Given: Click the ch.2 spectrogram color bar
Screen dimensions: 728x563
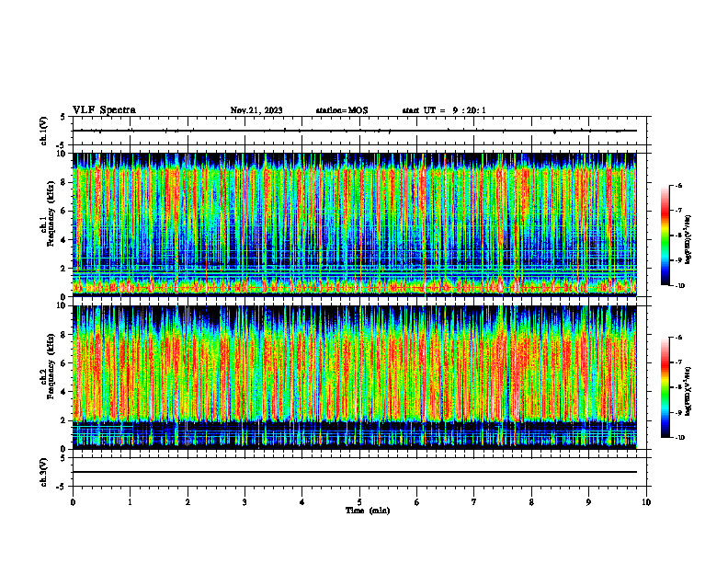Looking at the screenshot, I should click(665, 387).
